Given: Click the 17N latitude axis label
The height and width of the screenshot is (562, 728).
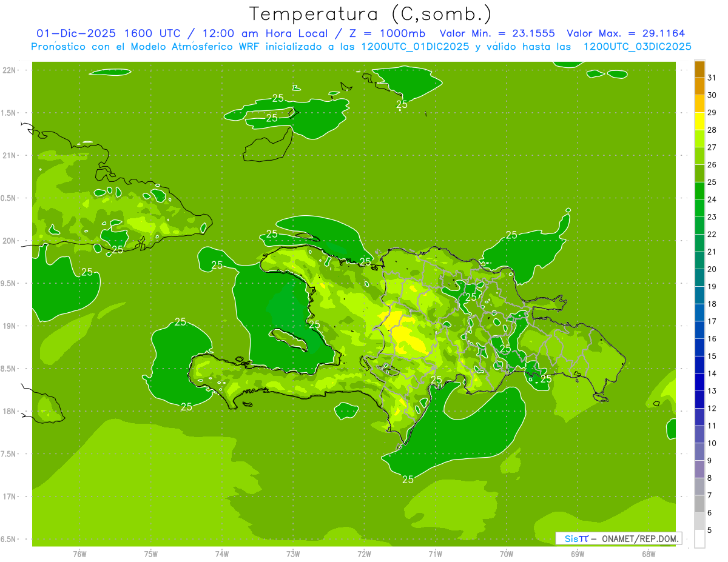Looking at the screenshot, I should [x=9, y=497].
